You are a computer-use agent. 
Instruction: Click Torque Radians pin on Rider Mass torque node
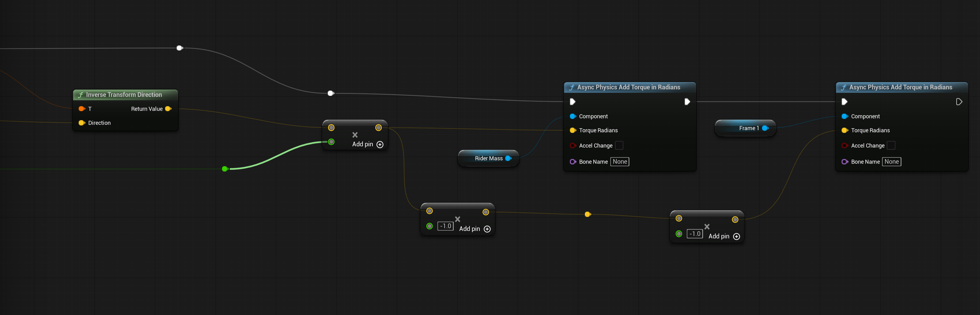tap(573, 130)
